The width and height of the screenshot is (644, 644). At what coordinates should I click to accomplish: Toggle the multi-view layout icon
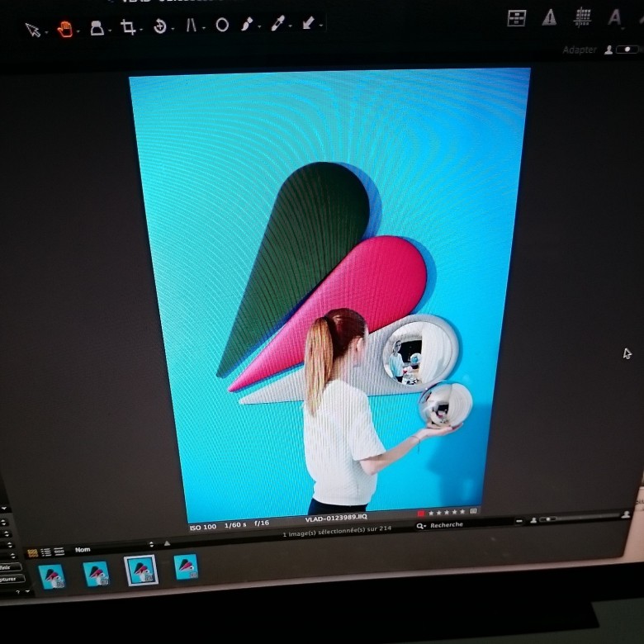point(516,18)
